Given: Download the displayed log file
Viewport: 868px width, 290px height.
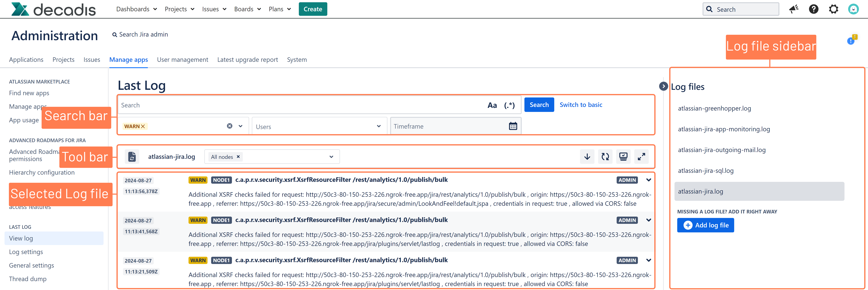Looking at the screenshot, I should [x=587, y=156].
